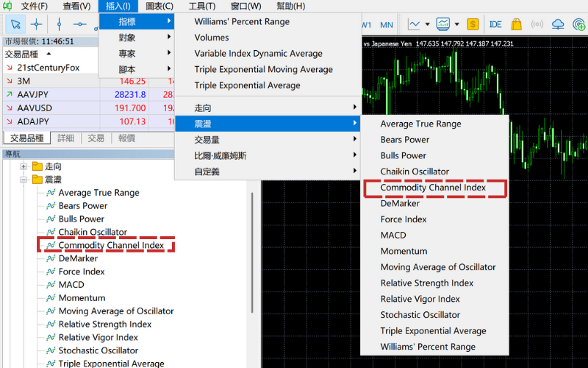The height and width of the screenshot is (368, 588).
Task: Select the MN monthly timeframe button
Action: tap(387, 24)
